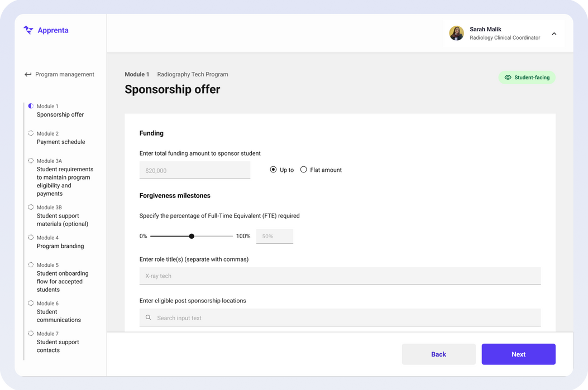The width and height of the screenshot is (588, 390).
Task: Click Module 2 dashed circle status icon
Action: click(x=31, y=133)
